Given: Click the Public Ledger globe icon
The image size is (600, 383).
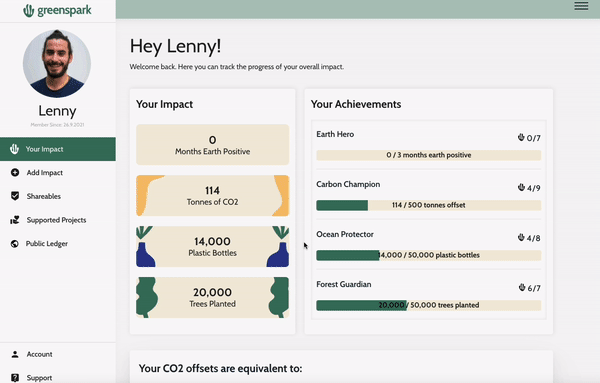Looking at the screenshot, I should click(15, 244).
